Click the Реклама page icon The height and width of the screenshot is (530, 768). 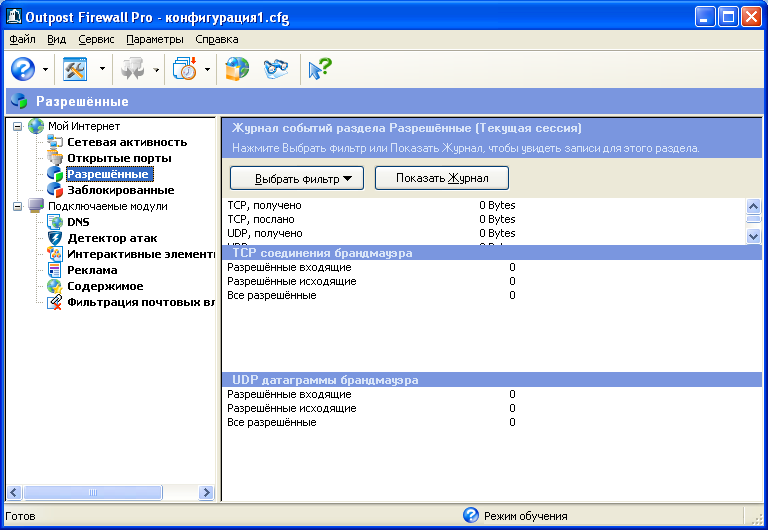click(x=54, y=270)
